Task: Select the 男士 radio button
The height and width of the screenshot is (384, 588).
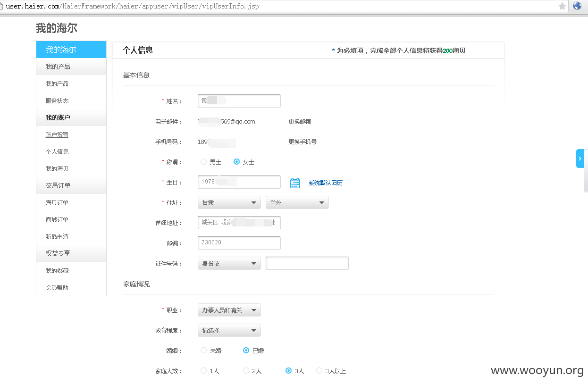Action: pos(204,162)
